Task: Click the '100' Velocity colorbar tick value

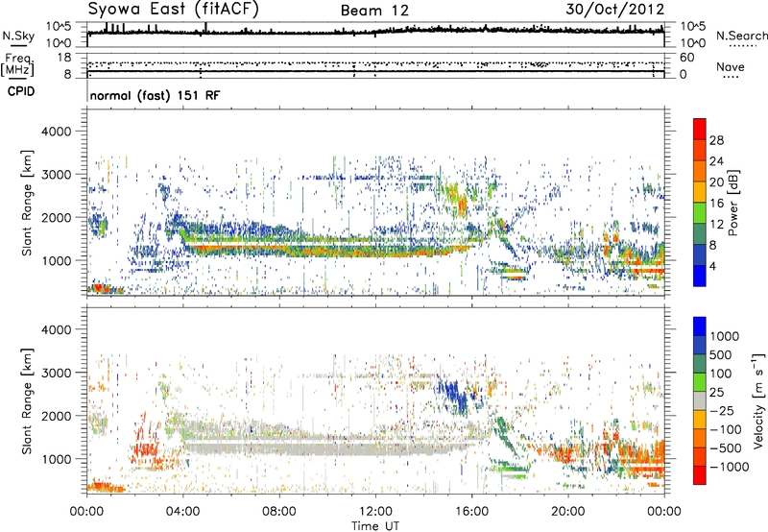Action: point(721,374)
